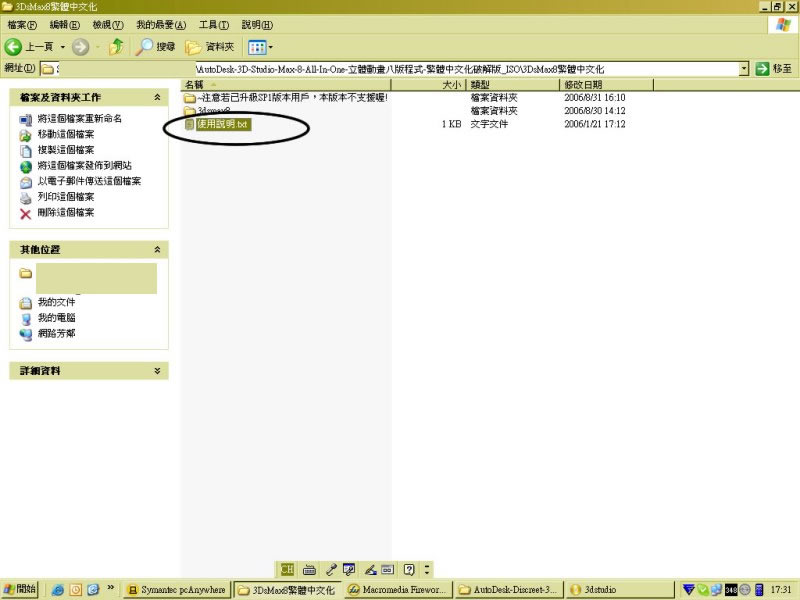Click 以電子郵件傳送這個檔案 link
800x600 pixels.
pos(89,181)
